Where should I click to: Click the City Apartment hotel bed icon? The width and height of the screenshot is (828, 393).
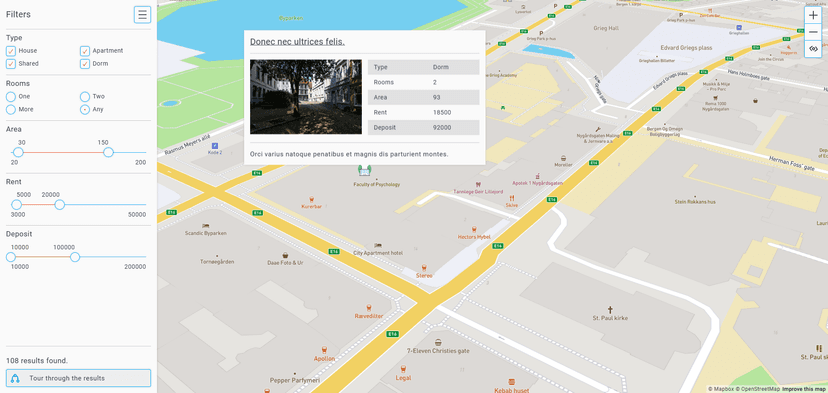[378, 246]
